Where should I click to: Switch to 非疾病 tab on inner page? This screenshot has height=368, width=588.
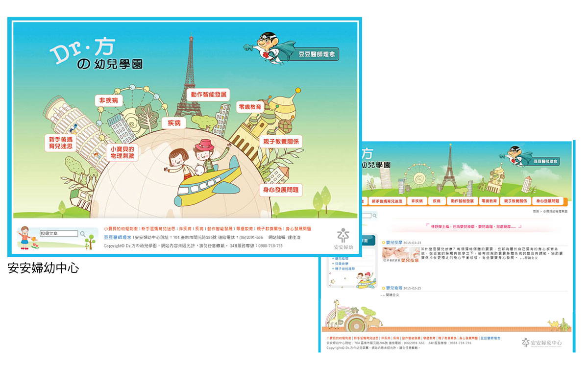[x=417, y=201]
